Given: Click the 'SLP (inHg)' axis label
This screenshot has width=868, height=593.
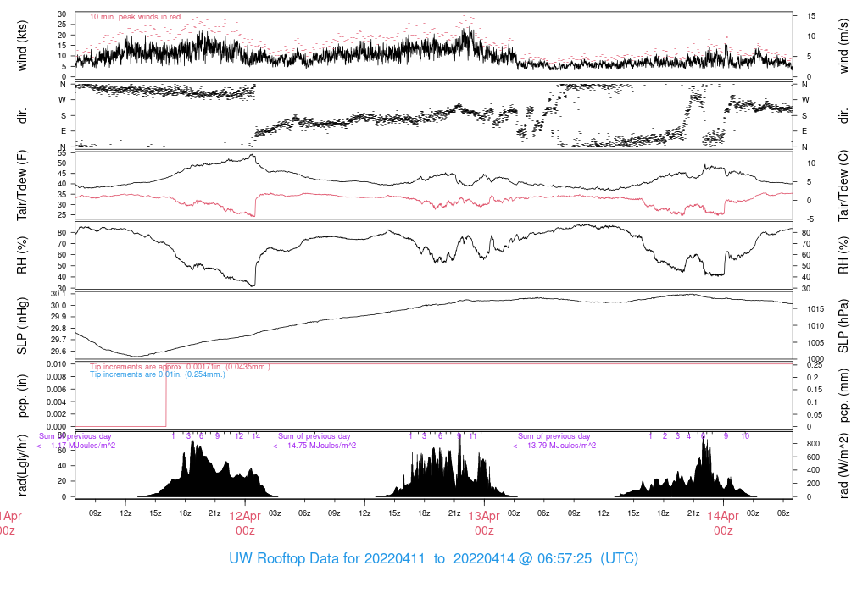Looking at the screenshot, I should tap(22, 326).
